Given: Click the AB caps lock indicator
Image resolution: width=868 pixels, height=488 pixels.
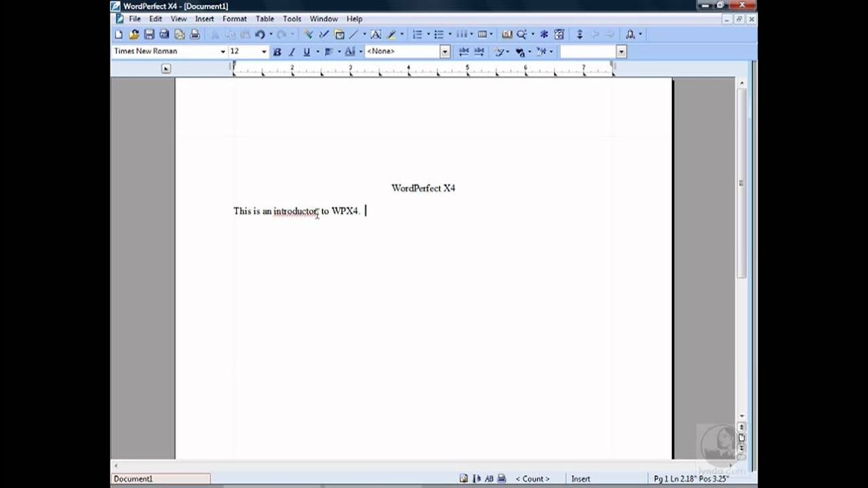Looking at the screenshot, I should 489,479.
